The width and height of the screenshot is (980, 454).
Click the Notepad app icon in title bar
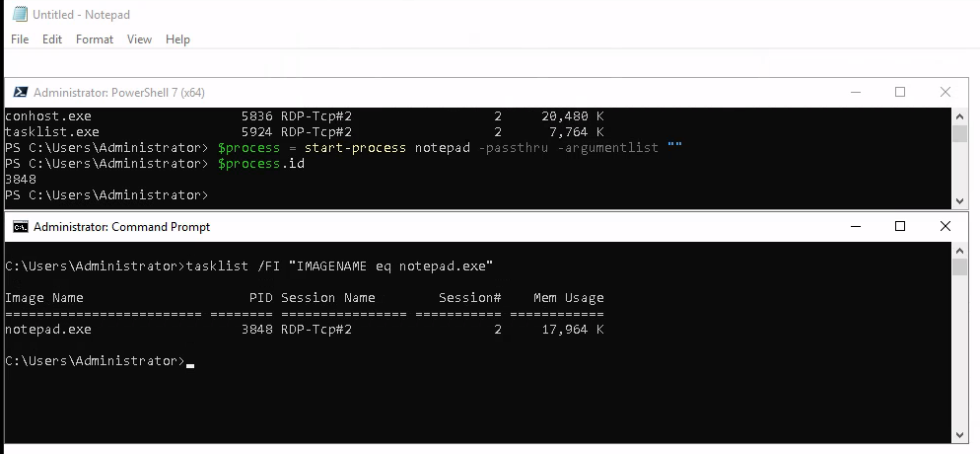tap(20, 14)
